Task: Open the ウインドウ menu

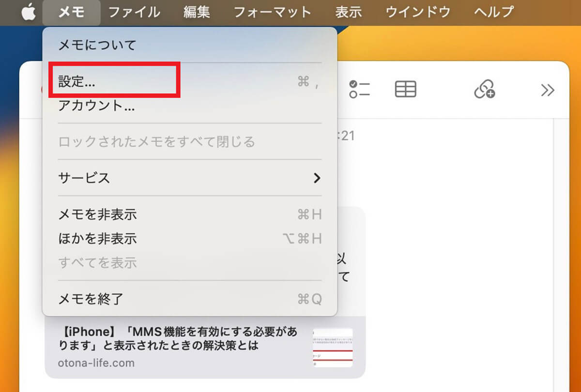Action: [418, 12]
